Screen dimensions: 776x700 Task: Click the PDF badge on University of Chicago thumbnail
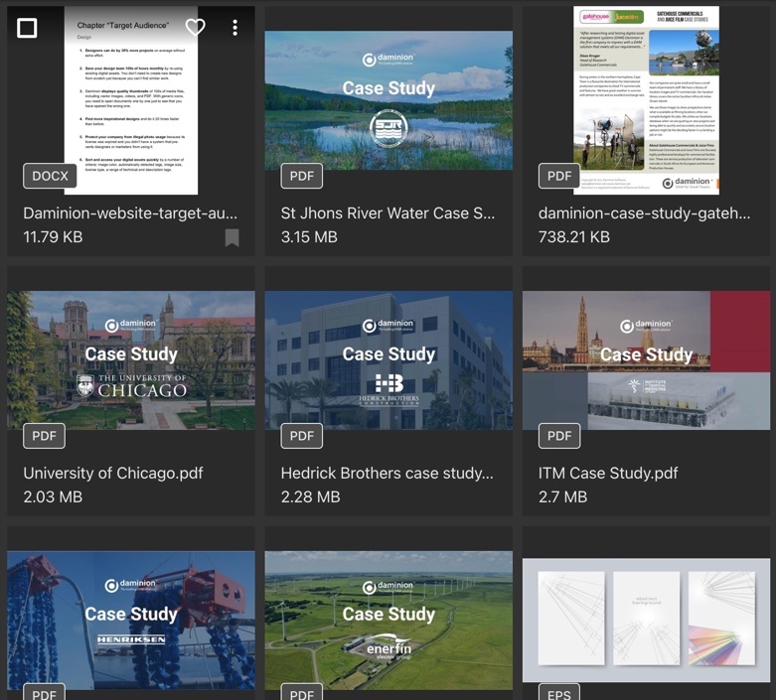click(44, 436)
